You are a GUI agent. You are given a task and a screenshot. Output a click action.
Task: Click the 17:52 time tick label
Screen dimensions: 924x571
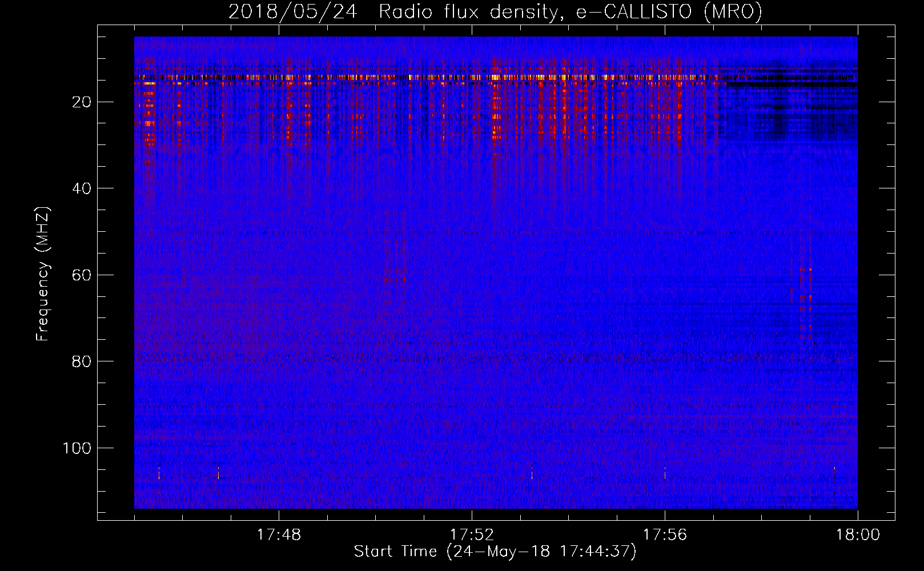[x=472, y=535]
